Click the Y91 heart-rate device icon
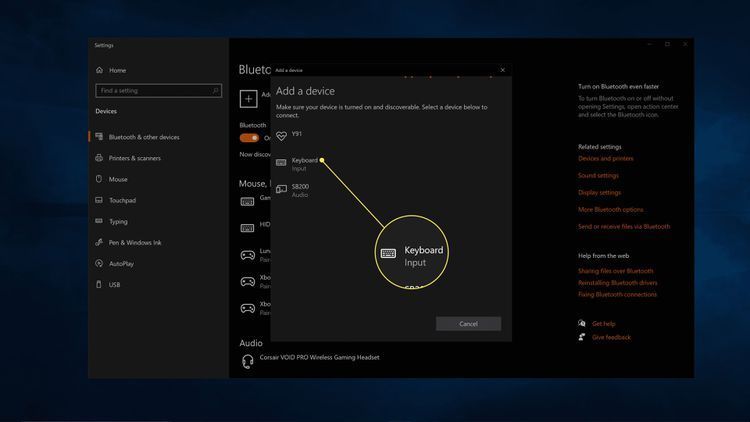This screenshot has width=750, height=422. pyautogui.click(x=282, y=135)
